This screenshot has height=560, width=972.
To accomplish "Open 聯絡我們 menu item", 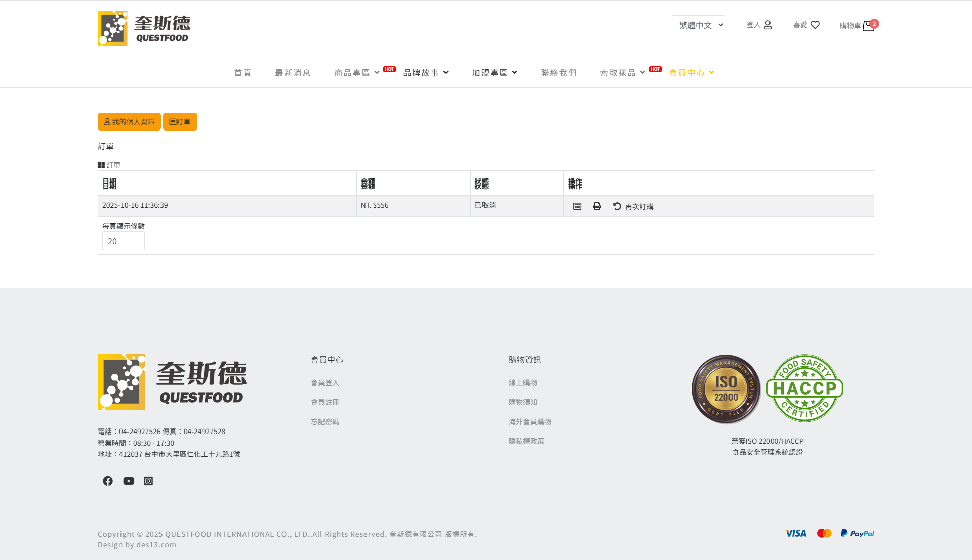I will tap(558, 73).
